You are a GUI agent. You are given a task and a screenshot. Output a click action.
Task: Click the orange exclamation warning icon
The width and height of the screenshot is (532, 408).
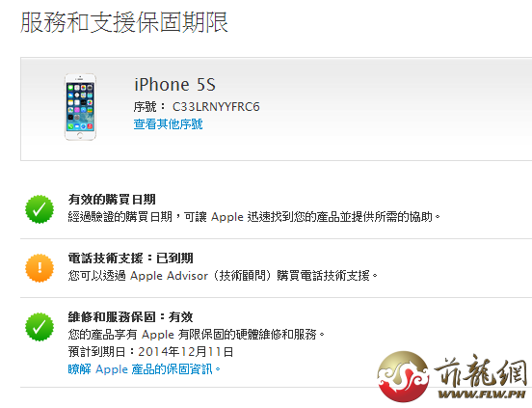[x=40, y=268]
